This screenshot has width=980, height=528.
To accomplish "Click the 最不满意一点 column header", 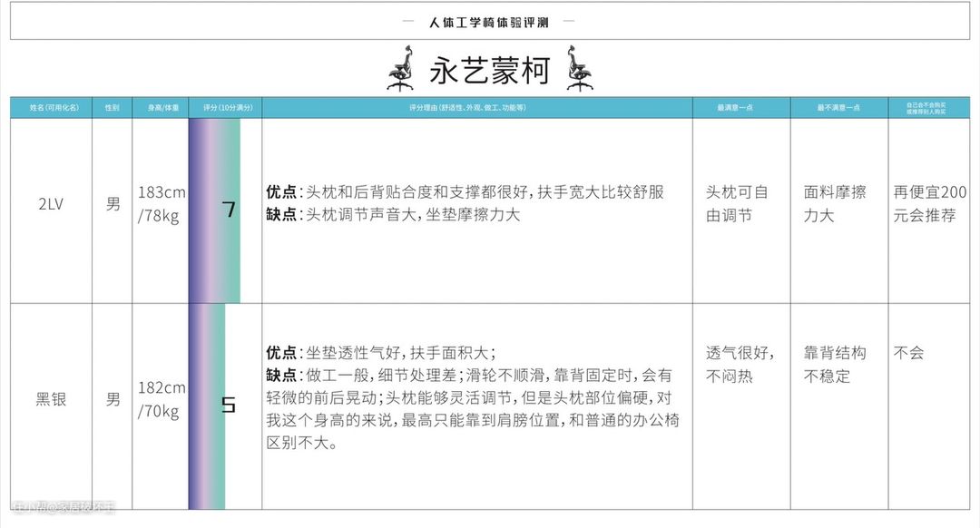I will pyautogui.click(x=838, y=107).
